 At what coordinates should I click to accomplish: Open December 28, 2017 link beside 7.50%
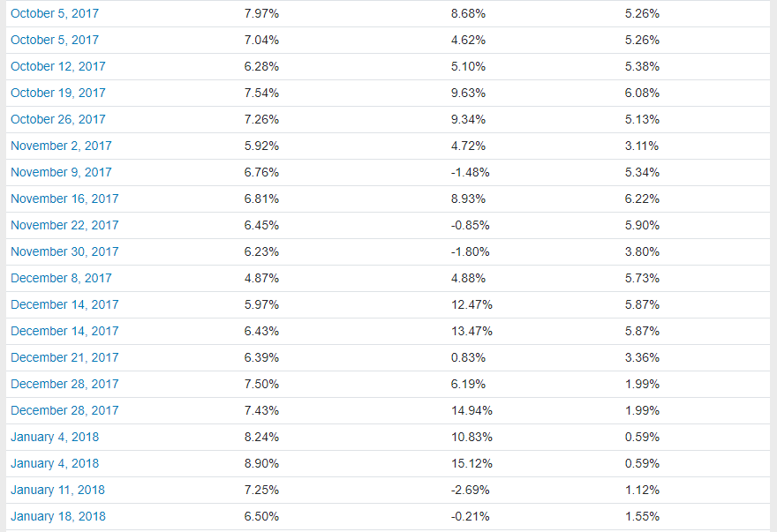[x=64, y=384]
